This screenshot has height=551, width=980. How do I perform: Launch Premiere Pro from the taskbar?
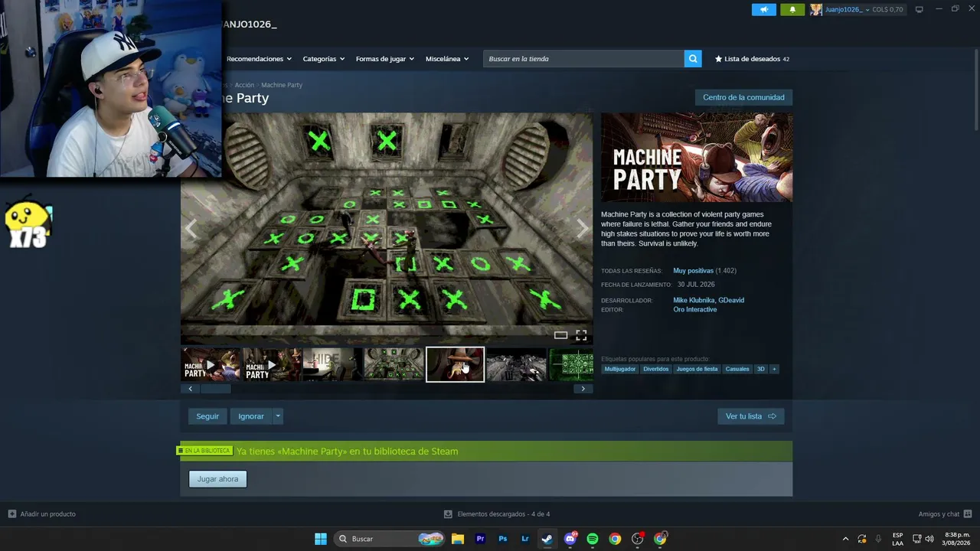pos(480,539)
